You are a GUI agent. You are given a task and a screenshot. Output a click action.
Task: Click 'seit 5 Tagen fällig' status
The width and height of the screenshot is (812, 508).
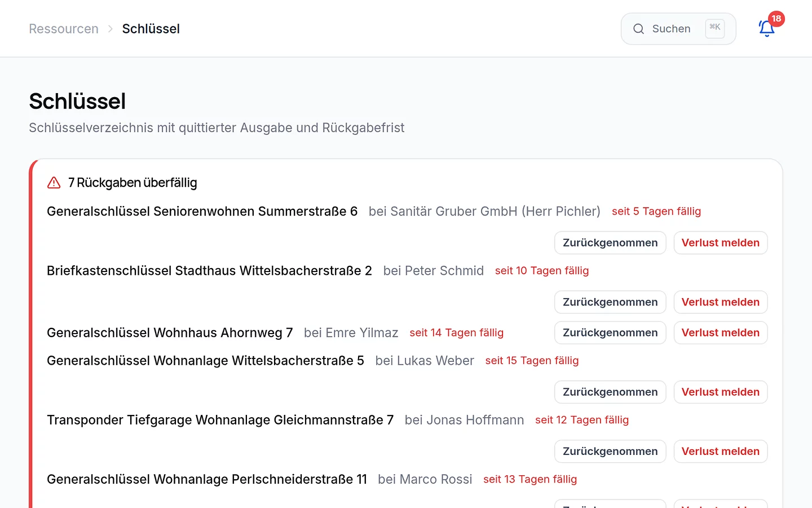(656, 211)
